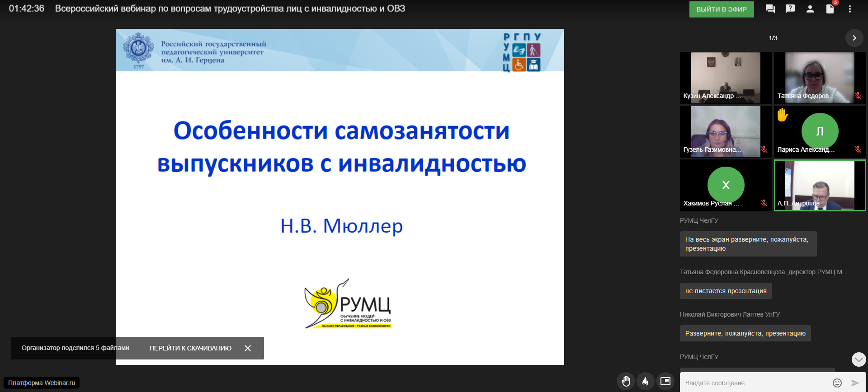The width and height of the screenshot is (868, 392).
Task: Toggle raise hand button
Action: click(x=626, y=381)
